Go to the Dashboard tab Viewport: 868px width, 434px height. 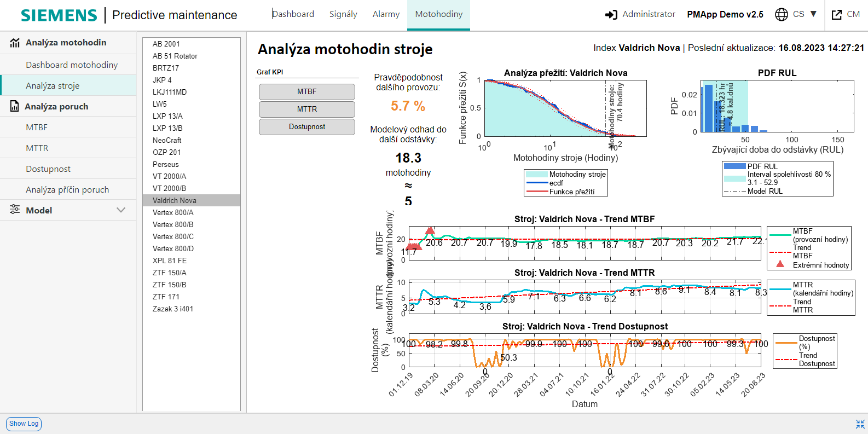click(x=293, y=14)
